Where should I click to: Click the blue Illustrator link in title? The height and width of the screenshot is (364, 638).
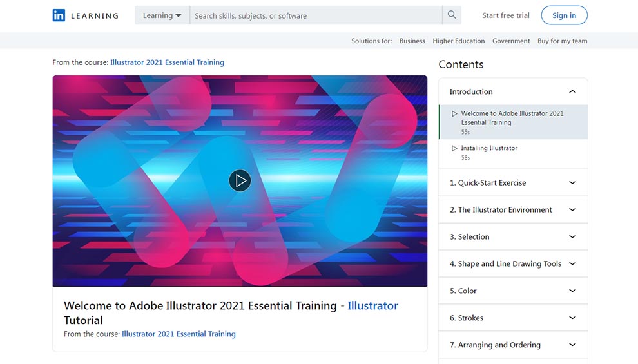coord(372,306)
